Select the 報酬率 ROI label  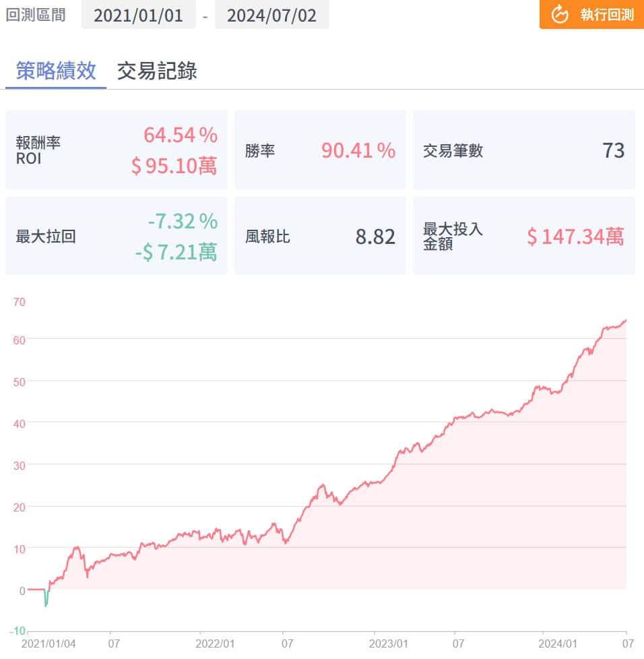click(37, 150)
